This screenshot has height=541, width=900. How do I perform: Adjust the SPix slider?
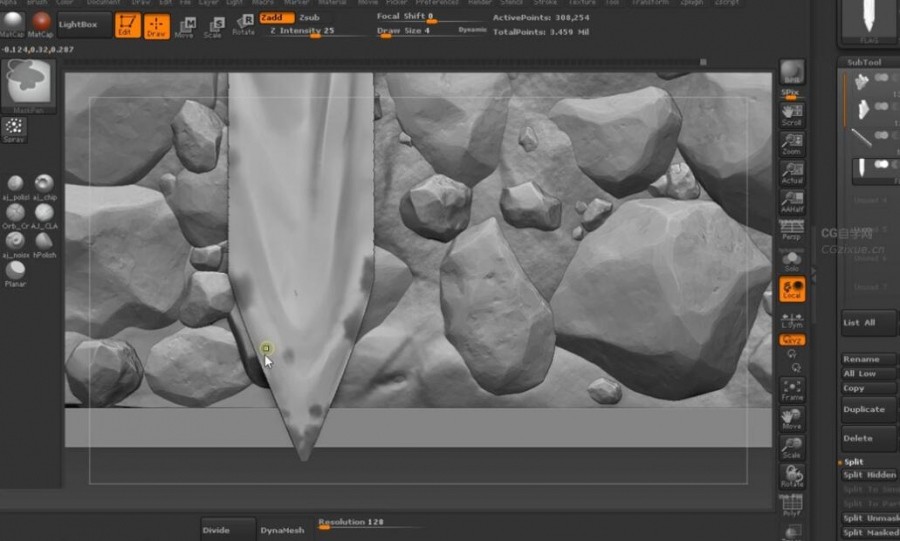tap(792, 94)
